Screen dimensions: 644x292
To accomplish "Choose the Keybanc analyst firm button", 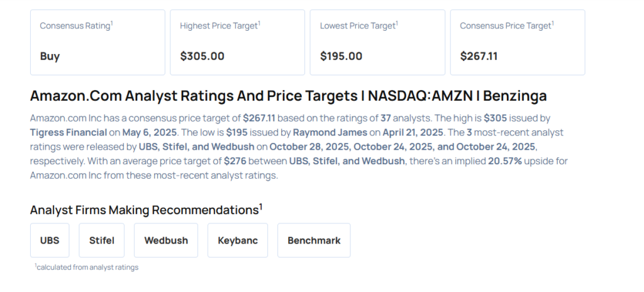I will 238,240.
